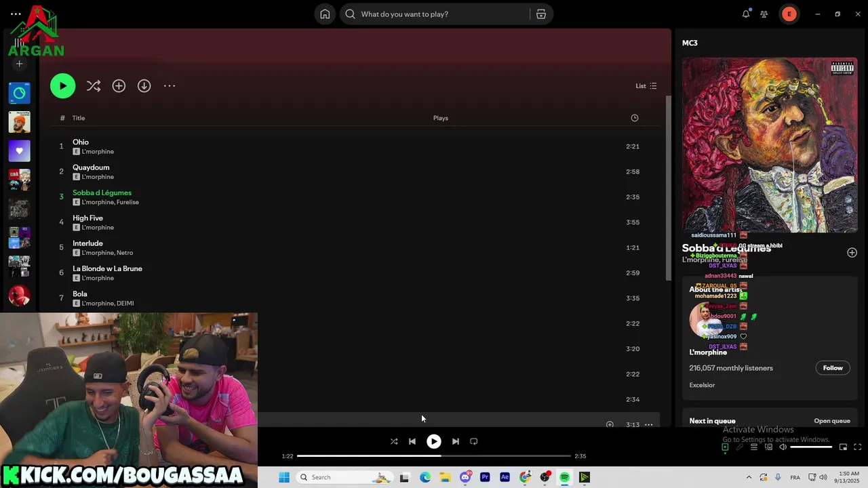
Task: Open the artist Furelise in the Sobba d Légumes row
Action: coord(127,202)
